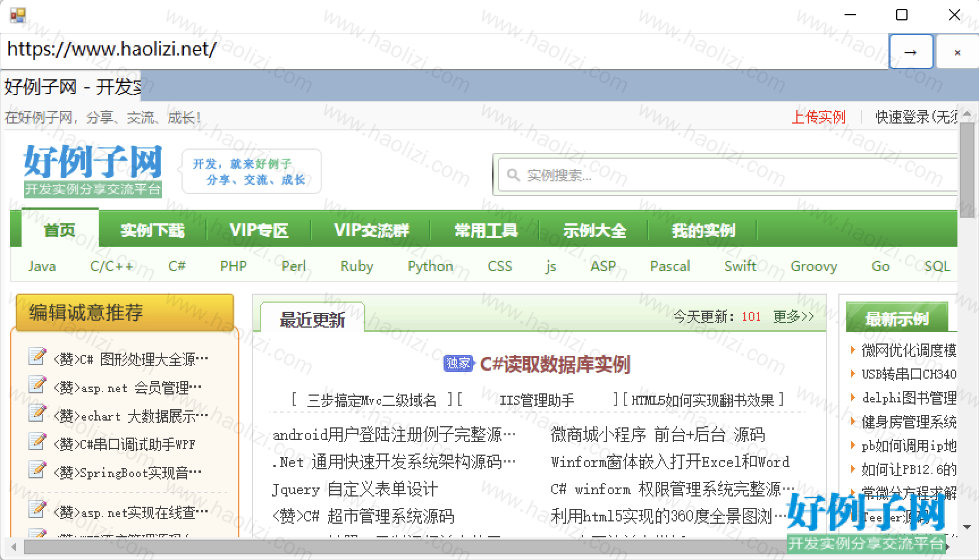Screen dimensions: 979x560
Task: Click the vertical scrollbar thumb
Action: [967, 169]
